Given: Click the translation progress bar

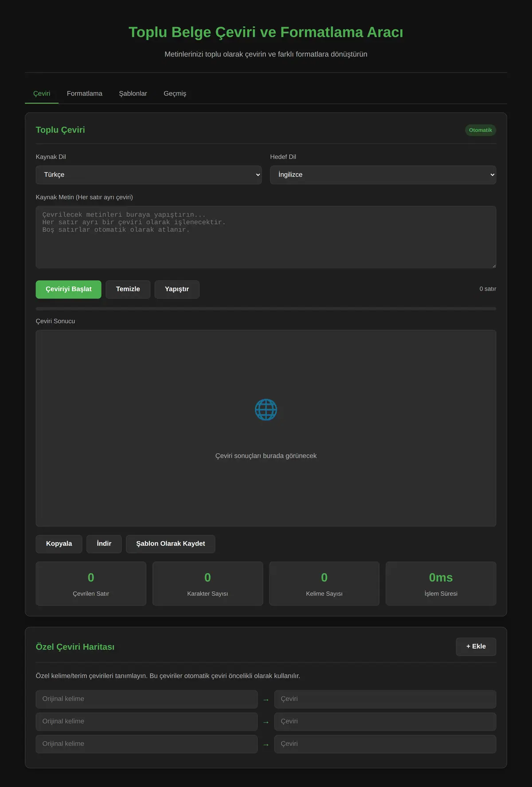Looking at the screenshot, I should click(266, 309).
